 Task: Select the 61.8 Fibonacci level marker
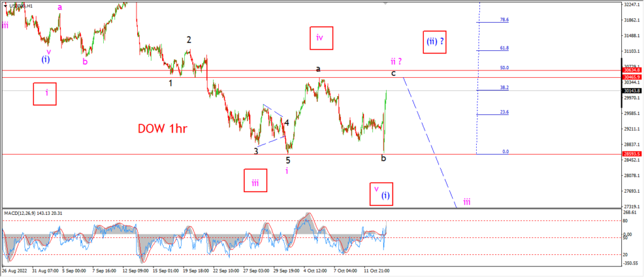pos(504,48)
